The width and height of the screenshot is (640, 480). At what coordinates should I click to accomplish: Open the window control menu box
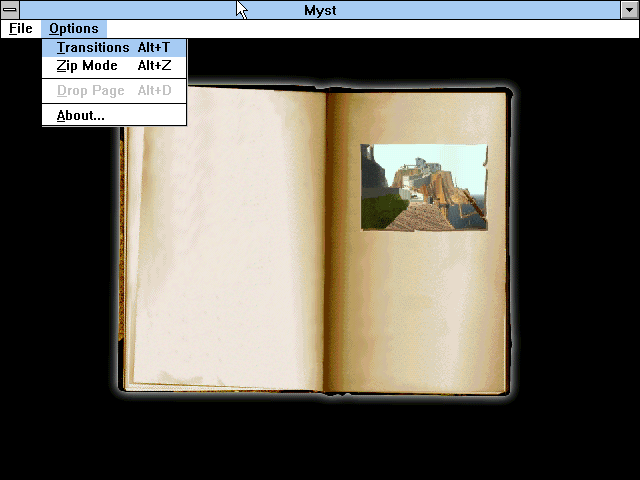point(10,9)
